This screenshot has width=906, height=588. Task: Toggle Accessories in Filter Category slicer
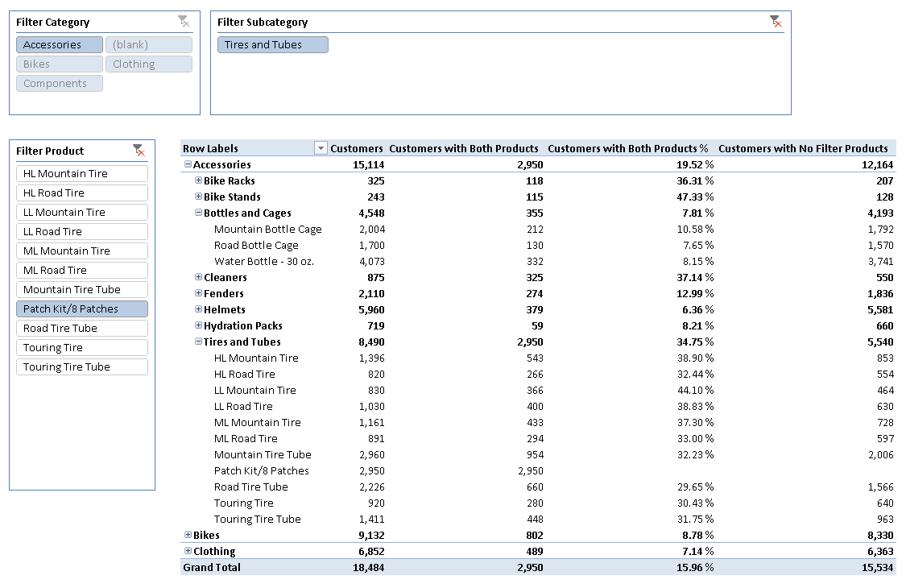(x=60, y=44)
